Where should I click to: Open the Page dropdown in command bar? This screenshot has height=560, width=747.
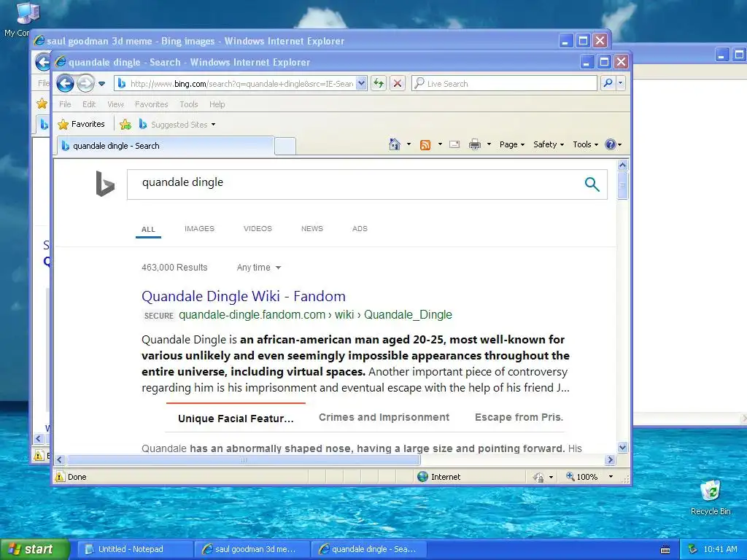pos(511,144)
